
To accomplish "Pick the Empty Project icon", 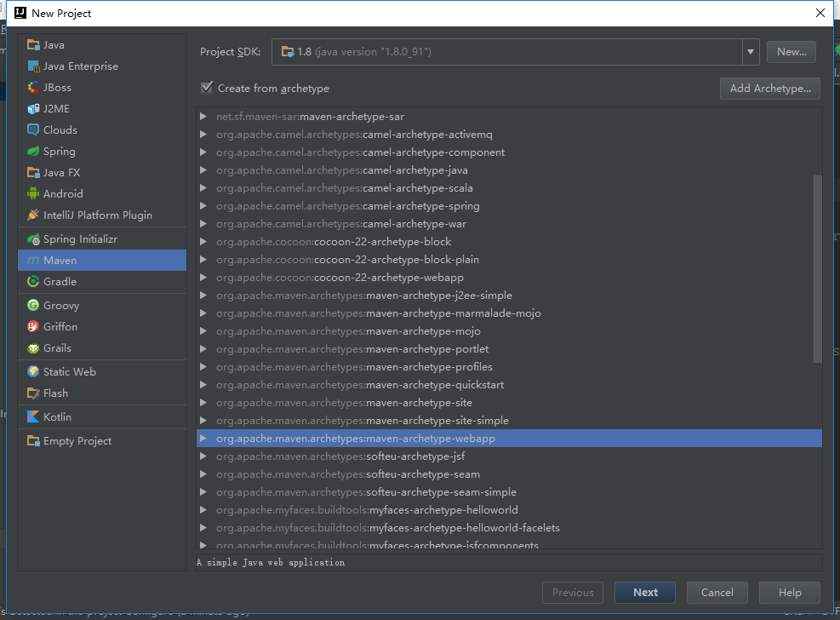I will 33,441.
